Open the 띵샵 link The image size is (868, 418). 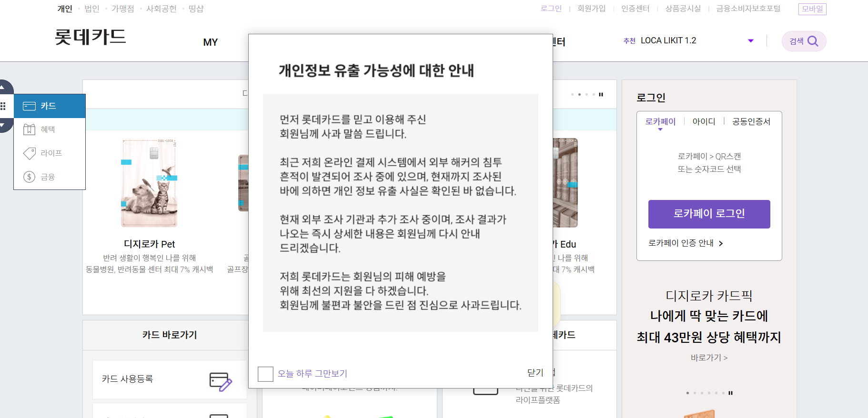[196, 9]
